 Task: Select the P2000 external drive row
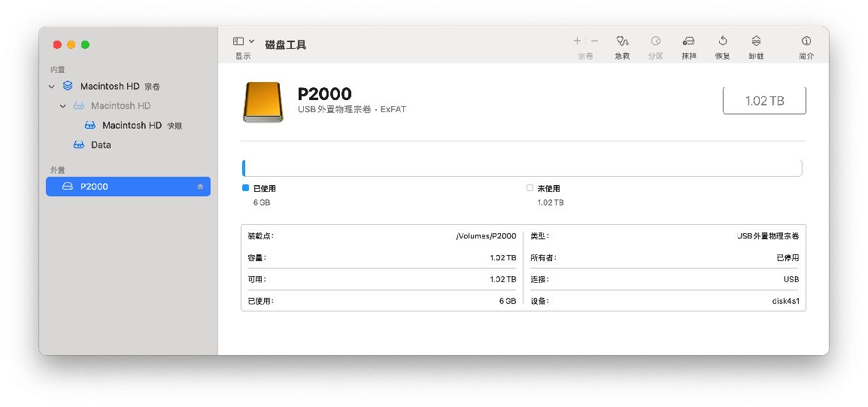[128, 187]
